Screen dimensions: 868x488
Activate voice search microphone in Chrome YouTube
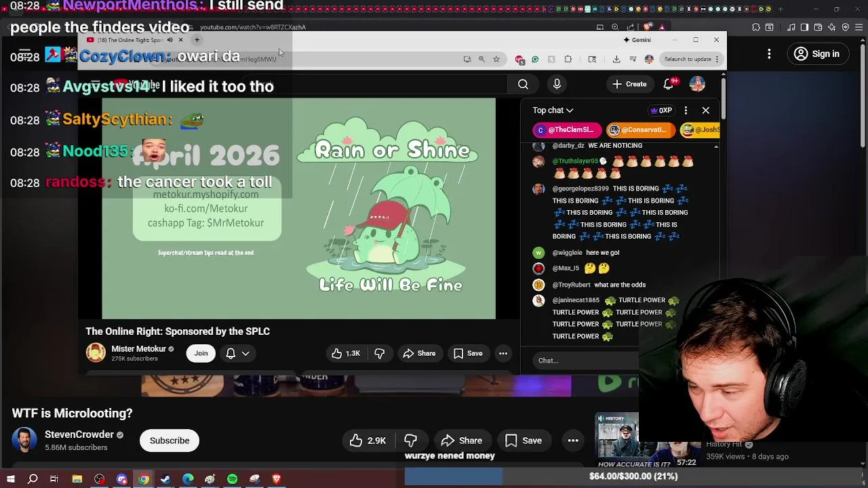tap(557, 84)
